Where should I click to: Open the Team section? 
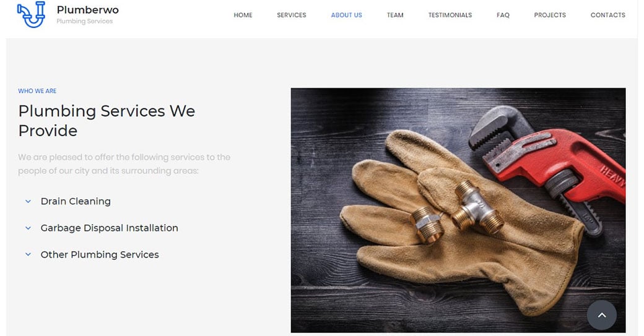tap(395, 15)
